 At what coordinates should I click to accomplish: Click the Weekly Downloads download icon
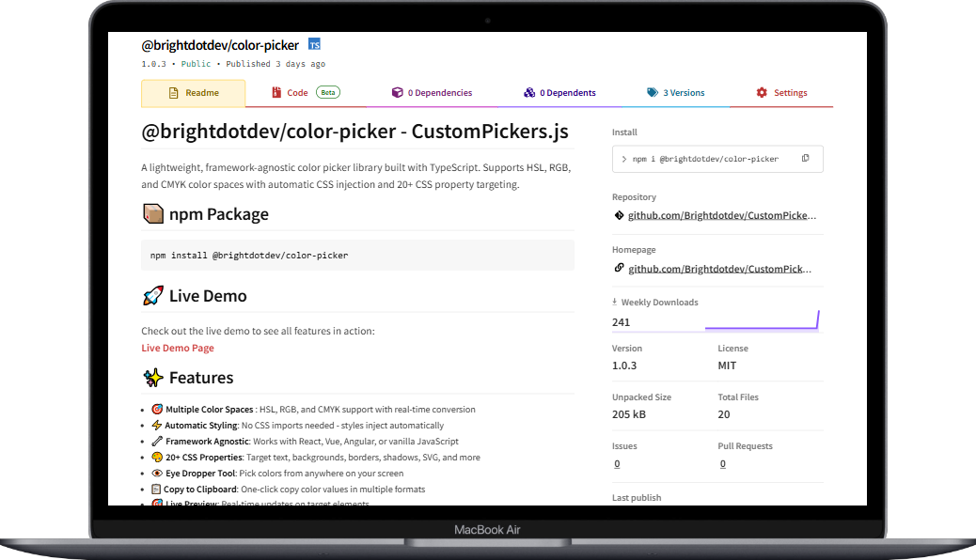pyautogui.click(x=614, y=302)
